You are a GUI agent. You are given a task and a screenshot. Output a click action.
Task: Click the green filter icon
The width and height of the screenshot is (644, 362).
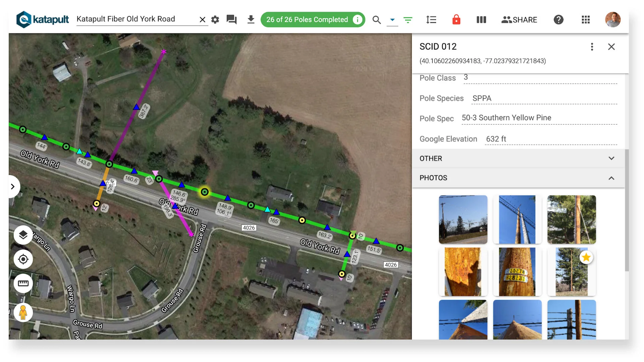point(408,20)
